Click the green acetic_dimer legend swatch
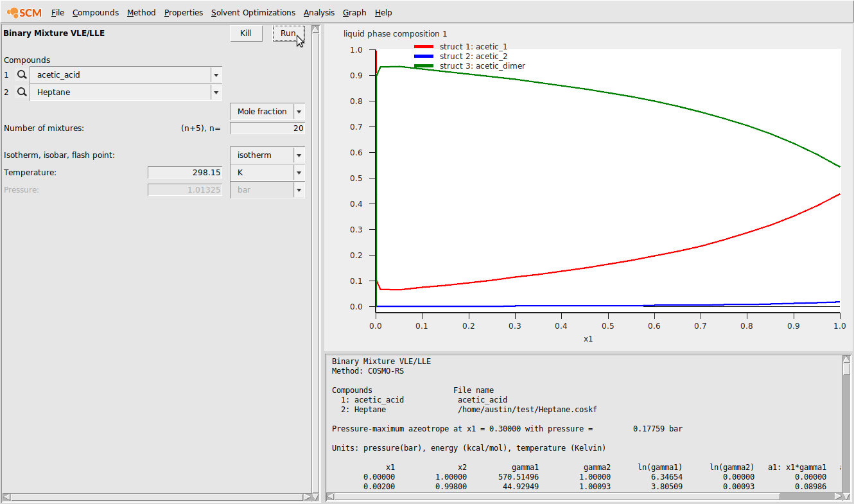 424,66
